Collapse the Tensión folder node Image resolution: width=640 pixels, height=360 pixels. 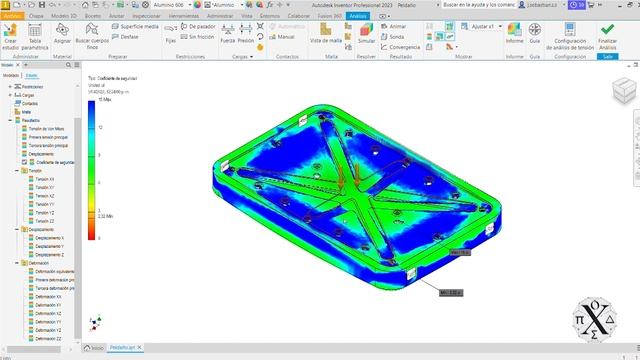(x=17, y=171)
